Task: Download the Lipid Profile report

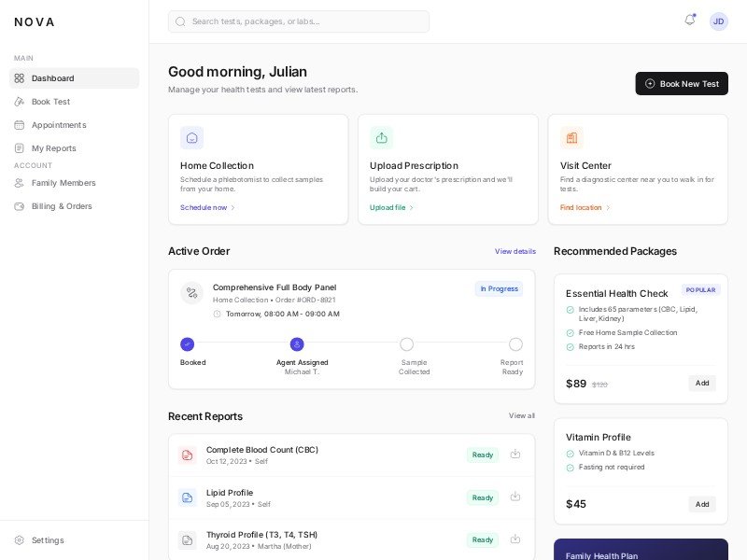Action: click(514, 497)
